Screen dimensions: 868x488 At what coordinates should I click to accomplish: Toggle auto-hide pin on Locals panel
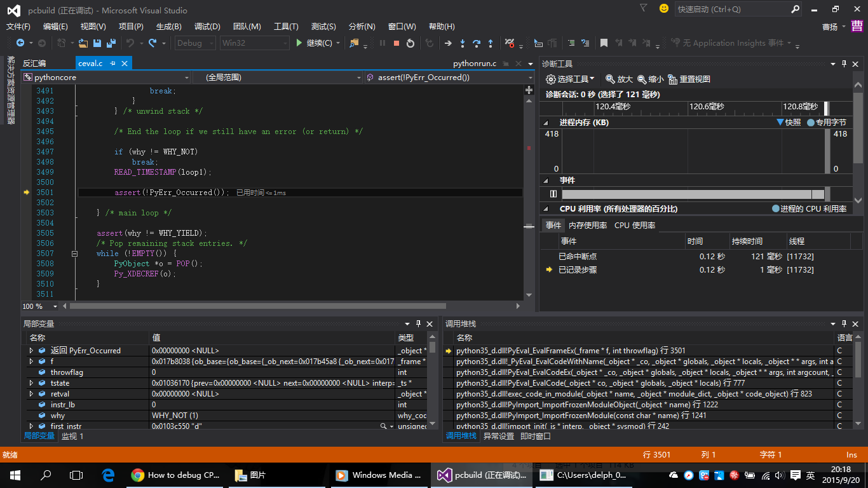pyautogui.click(x=418, y=323)
